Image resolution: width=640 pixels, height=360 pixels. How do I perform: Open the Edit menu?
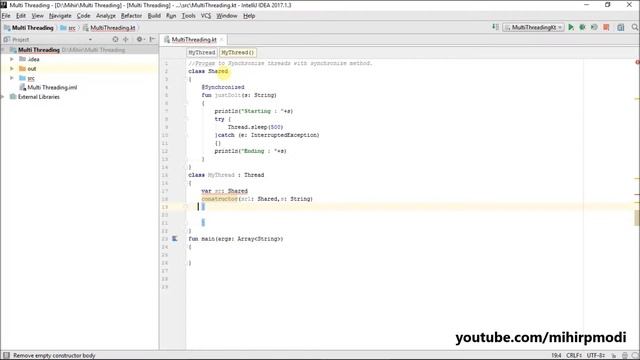(21, 16)
